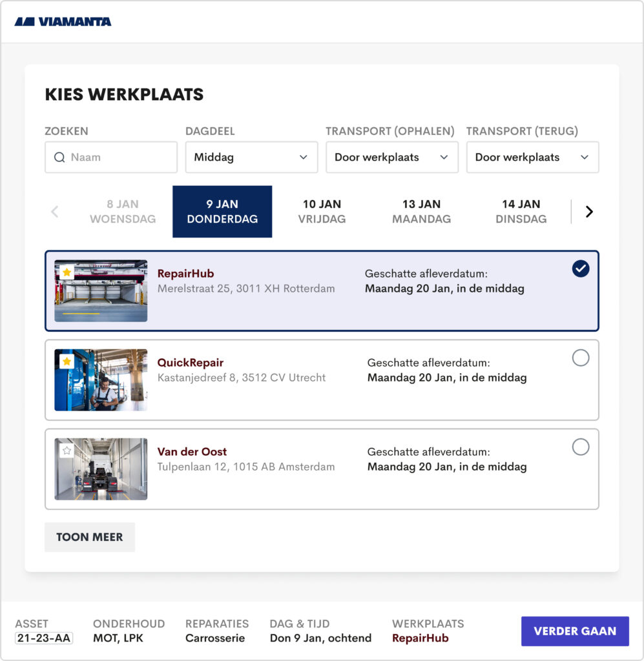Click the Toon Meer button
The height and width of the screenshot is (661, 644).
tap(90, 537)
